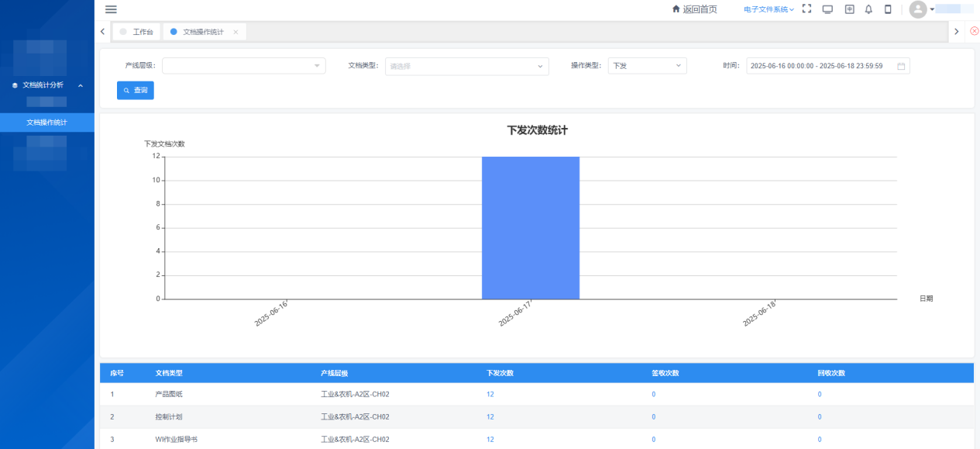Screen dimensions: 980x449
Task: Click the boxed 中 icon in the header
Action: [849, 9]
